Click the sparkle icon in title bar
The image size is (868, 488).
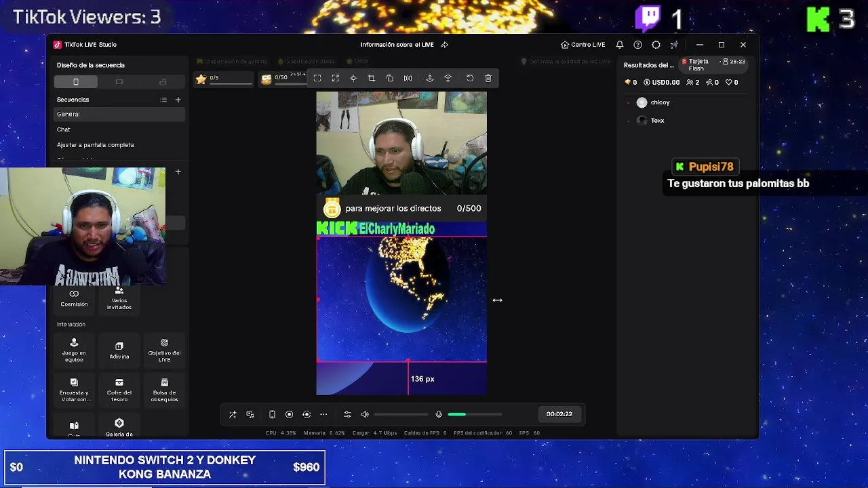674,45
